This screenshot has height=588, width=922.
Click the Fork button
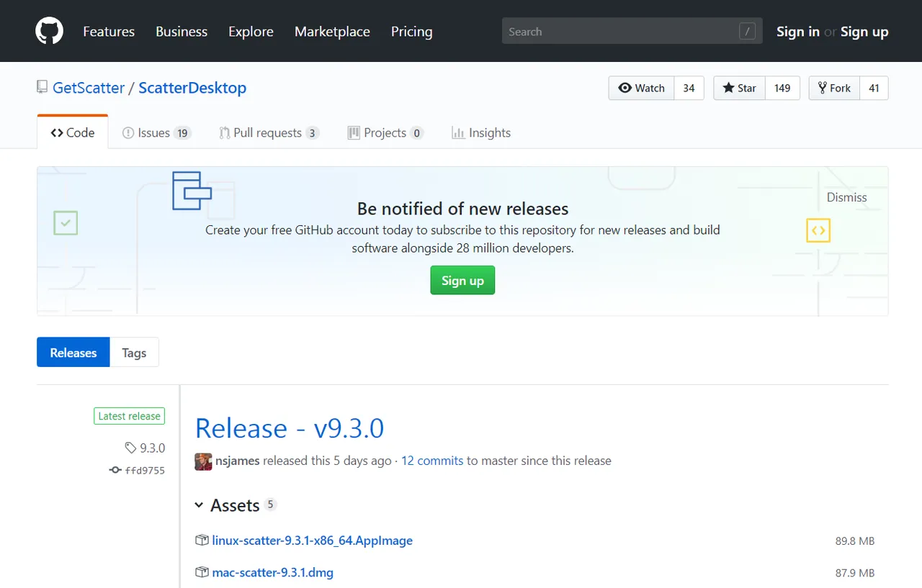[834, 88]
